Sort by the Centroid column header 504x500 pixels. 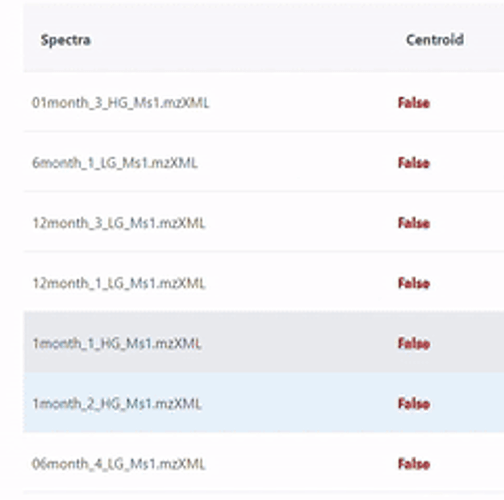point(435,40)
